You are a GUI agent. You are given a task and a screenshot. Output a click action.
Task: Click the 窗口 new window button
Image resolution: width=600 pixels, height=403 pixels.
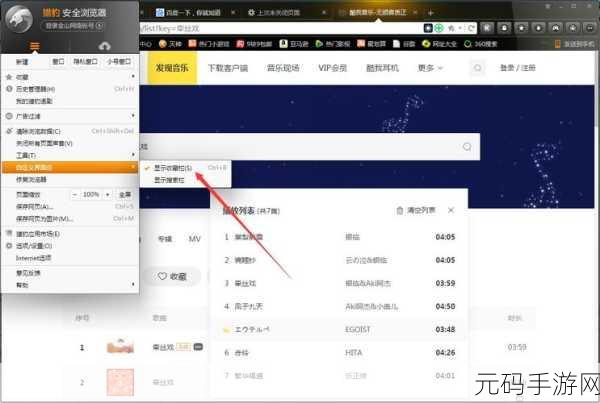[x=58, y=61]
